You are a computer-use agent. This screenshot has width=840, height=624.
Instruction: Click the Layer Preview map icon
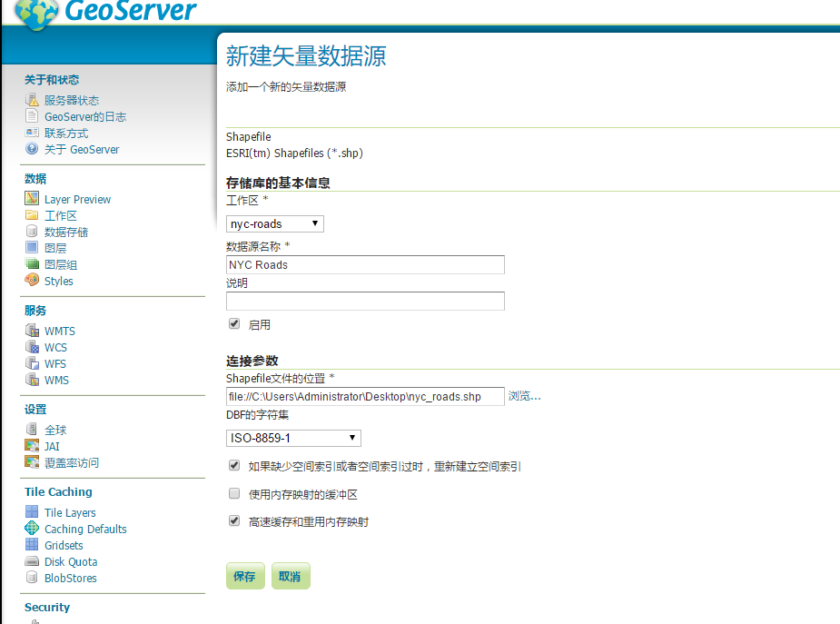tap(32, 198)
